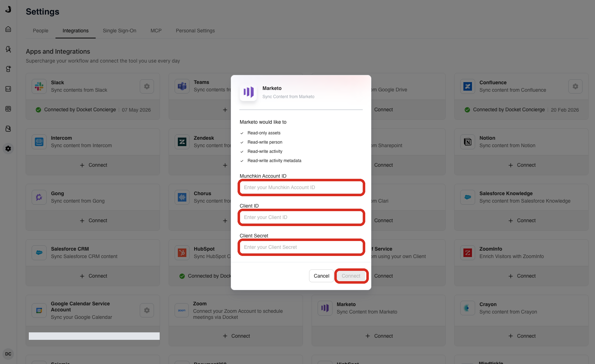Click the Connect button in Marketo dialog

(x=351, y=276)
